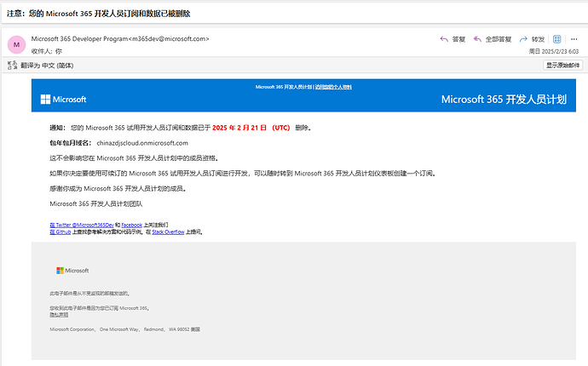Click the line 感谢你成为 Microsoft 365 开发人员计划的成员
This screenshot has width=588, height=366.
118,188
